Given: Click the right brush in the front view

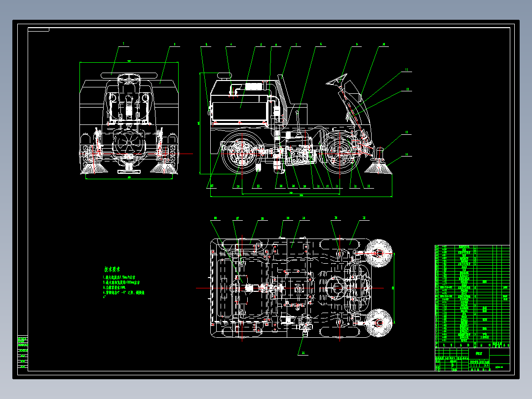Looking at the screenshot, I should (x=164, y=167).
